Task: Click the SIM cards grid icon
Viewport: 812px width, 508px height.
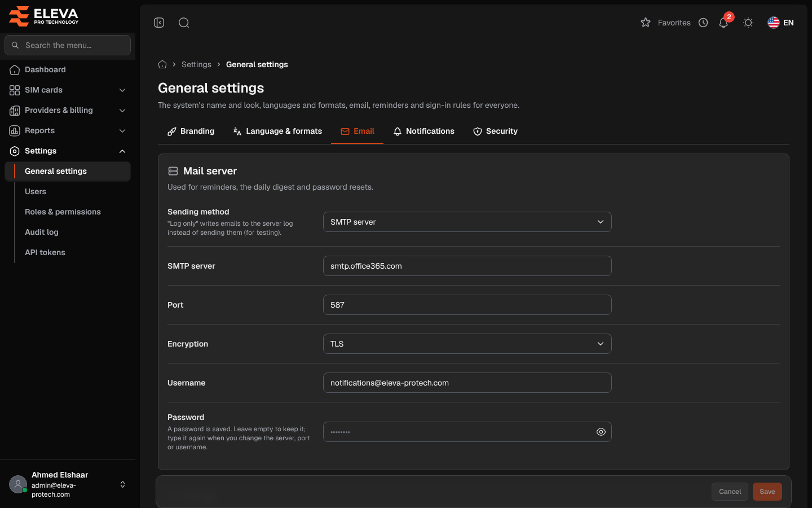Action: tap(15, 90)
